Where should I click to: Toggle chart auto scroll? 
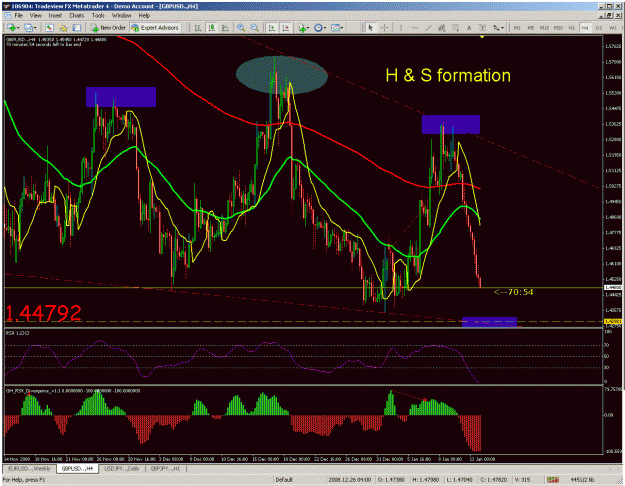(272, 28)
